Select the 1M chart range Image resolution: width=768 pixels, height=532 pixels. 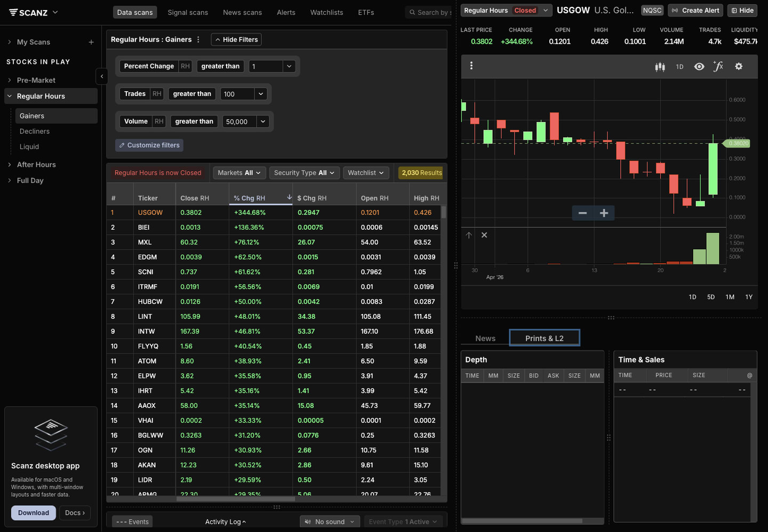(730, 297)
